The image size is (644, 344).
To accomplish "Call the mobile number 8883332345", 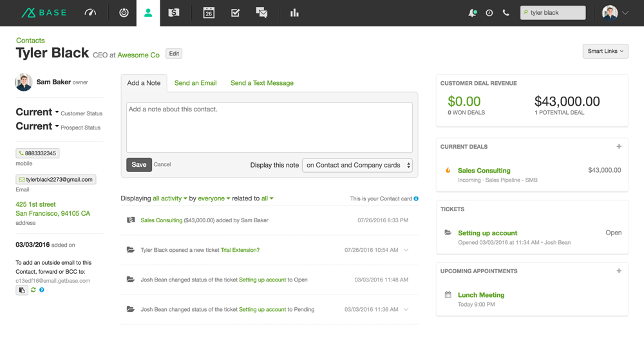I will coord(37,153).
